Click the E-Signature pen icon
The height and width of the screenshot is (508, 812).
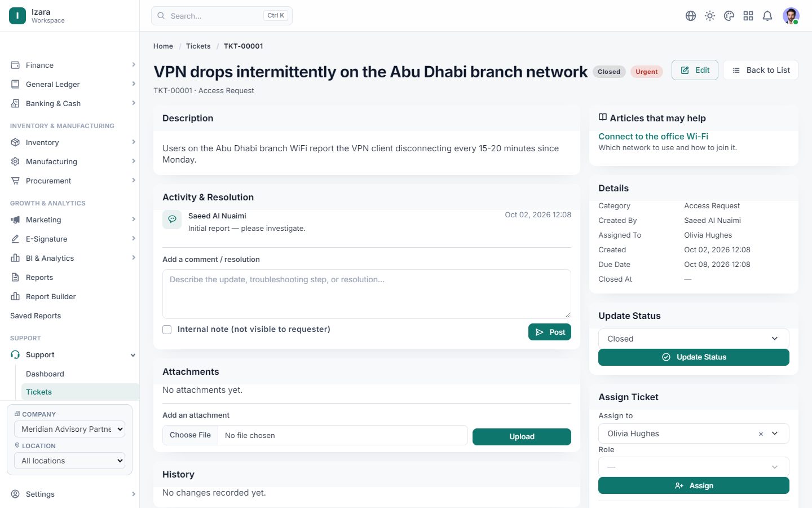(15, 239)
